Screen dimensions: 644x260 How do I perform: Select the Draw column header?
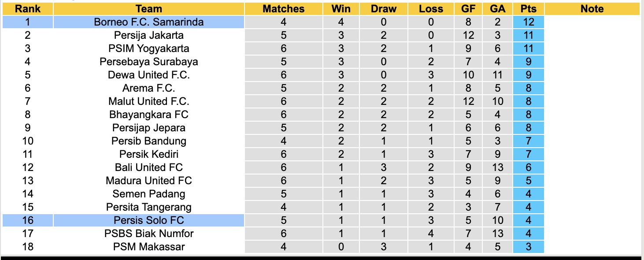[383, 9]
